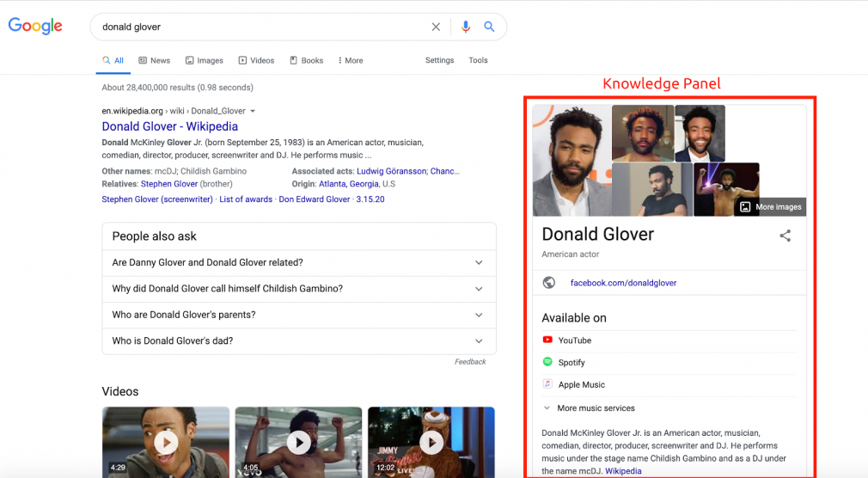Open the Stephen Glover (screenwriter) sitelink

pos(157,199)
